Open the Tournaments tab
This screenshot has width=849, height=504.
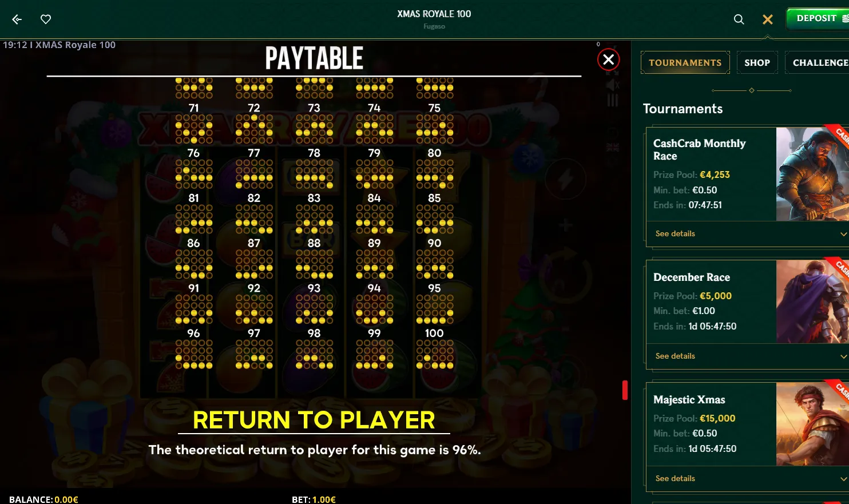click(x=685, y=62)
